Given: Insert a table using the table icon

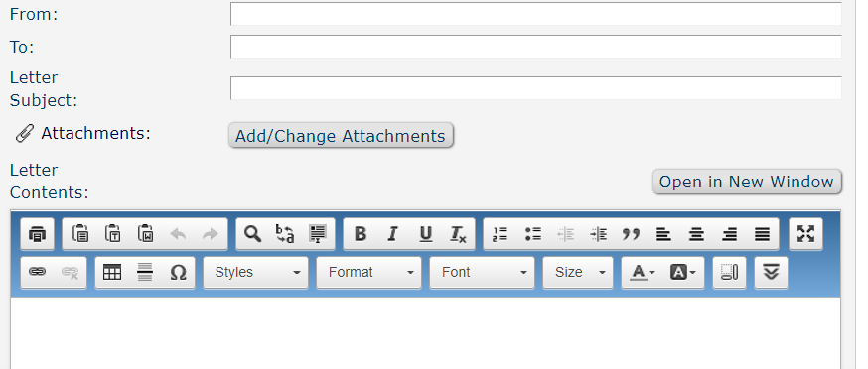Looking at the screenshot, I should 112,272.
